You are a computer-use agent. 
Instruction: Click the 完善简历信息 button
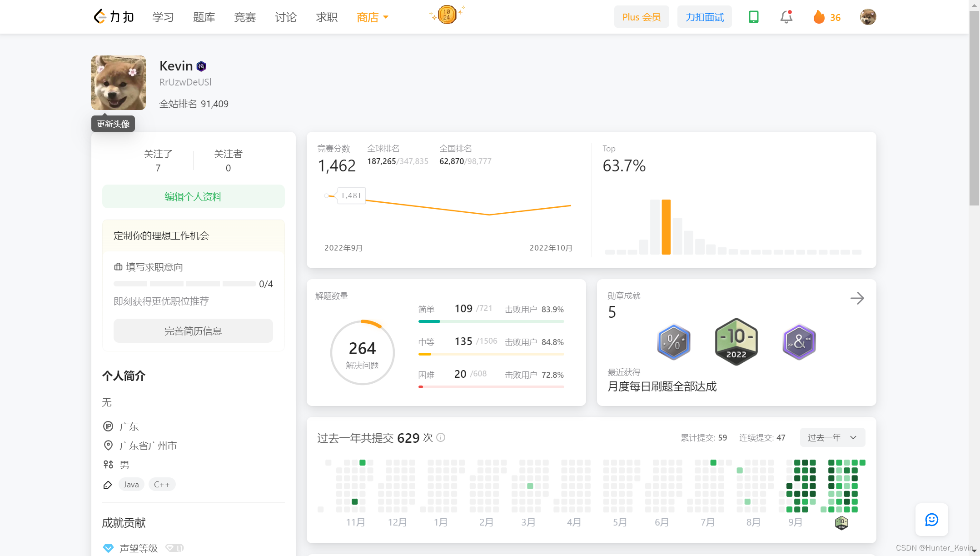(x=193, y=331)
